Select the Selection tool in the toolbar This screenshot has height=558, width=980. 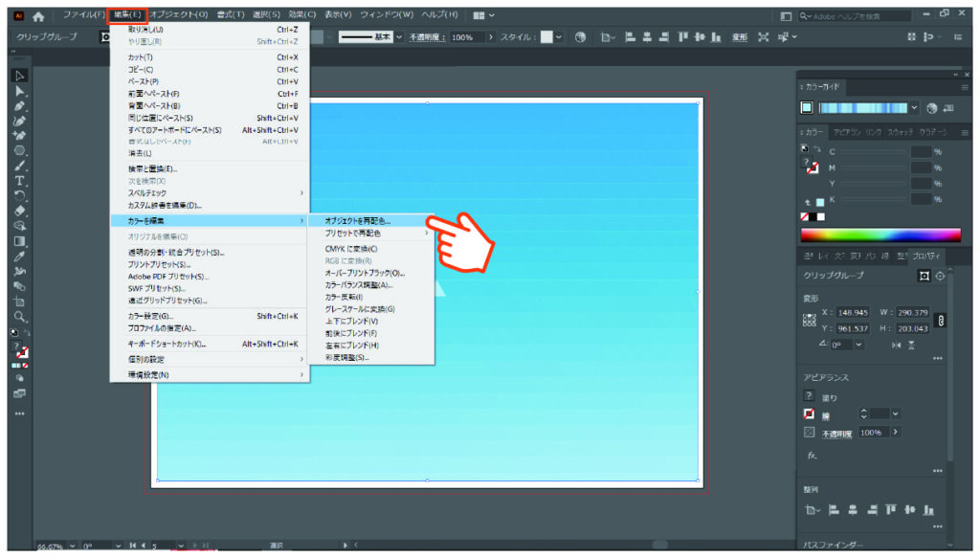click(x=19, y=76)
